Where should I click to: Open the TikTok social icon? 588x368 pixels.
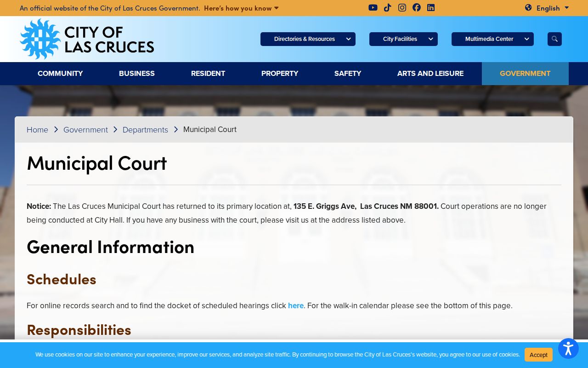click(388, 7)
